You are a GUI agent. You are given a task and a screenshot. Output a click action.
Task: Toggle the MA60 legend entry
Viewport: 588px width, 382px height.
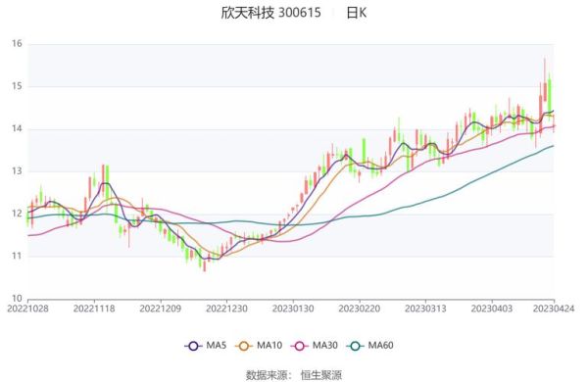tap(369, 345)
